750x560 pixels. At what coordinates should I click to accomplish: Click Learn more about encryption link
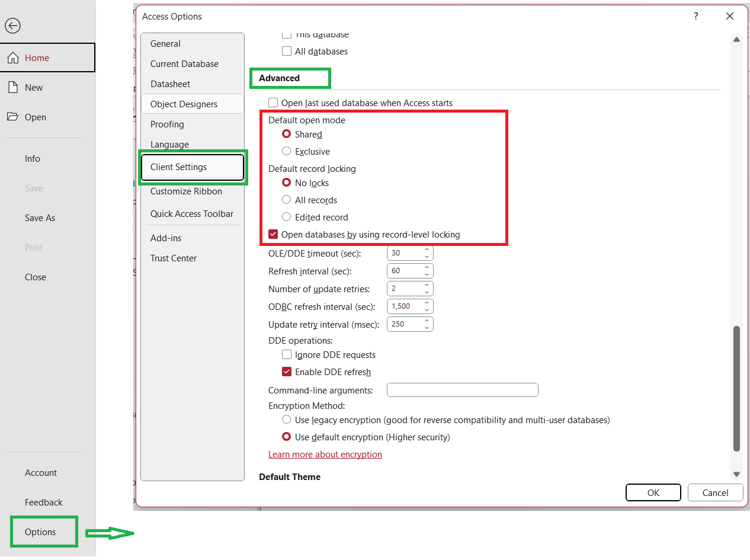pos(325,455)
